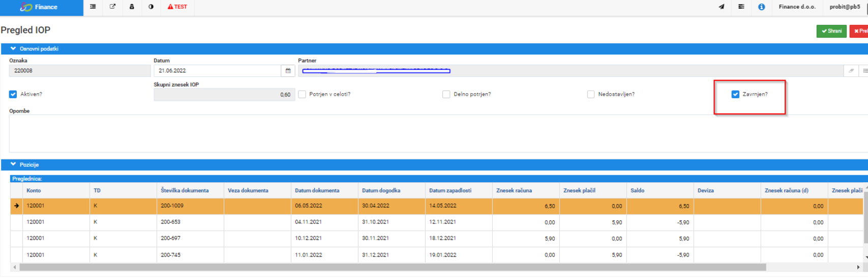
Task: Open the Finance d.o.o. company menu
Action: (797, 7)
